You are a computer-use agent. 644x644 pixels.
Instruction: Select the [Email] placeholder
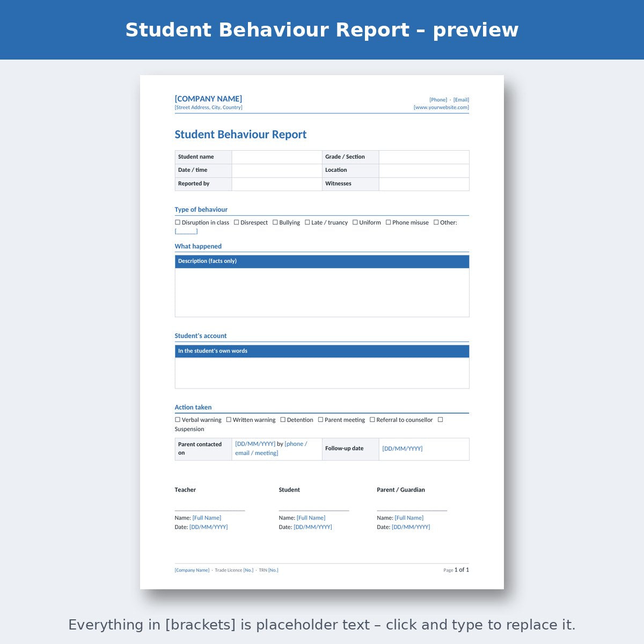point(461,100)
